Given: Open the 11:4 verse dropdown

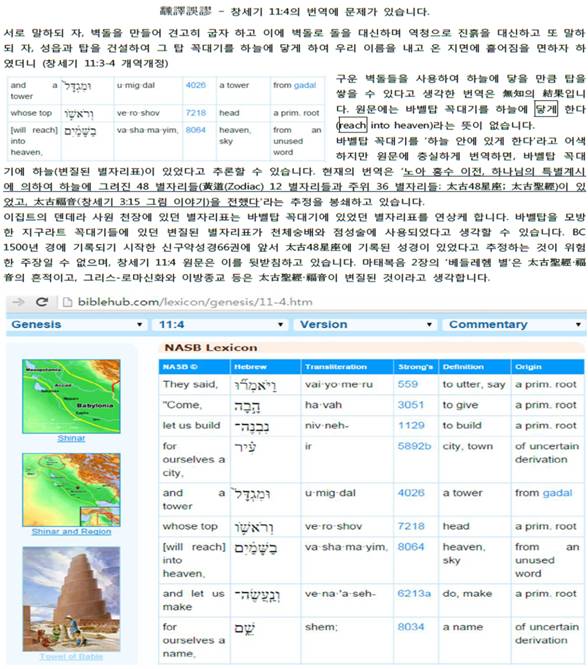Looking at the screenshot, I should [220, 325].
